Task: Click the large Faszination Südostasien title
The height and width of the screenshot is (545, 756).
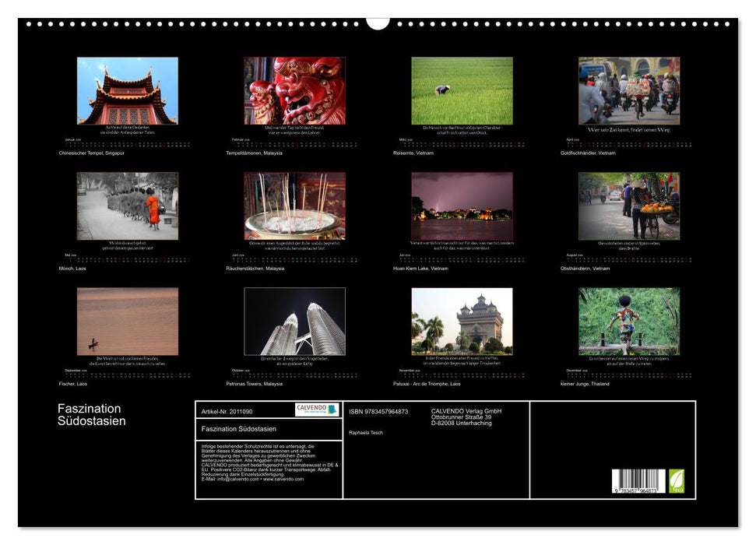Action: [x=91, y=415]
